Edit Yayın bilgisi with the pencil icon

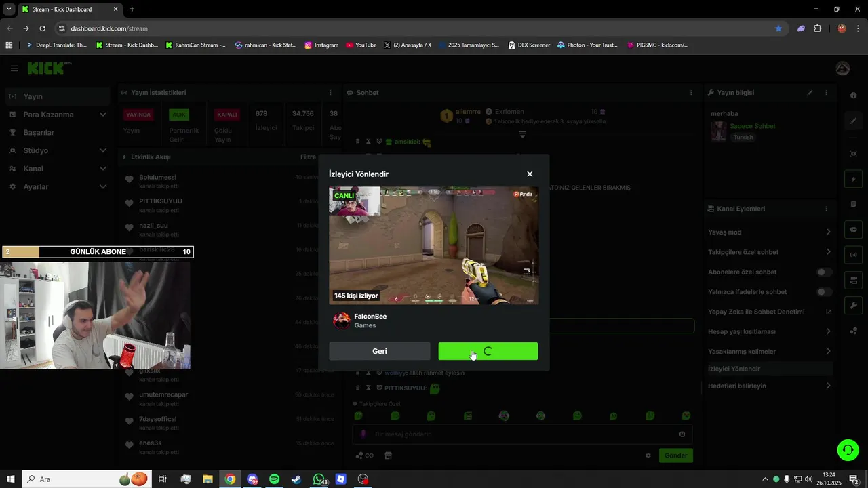pos(810,93)
